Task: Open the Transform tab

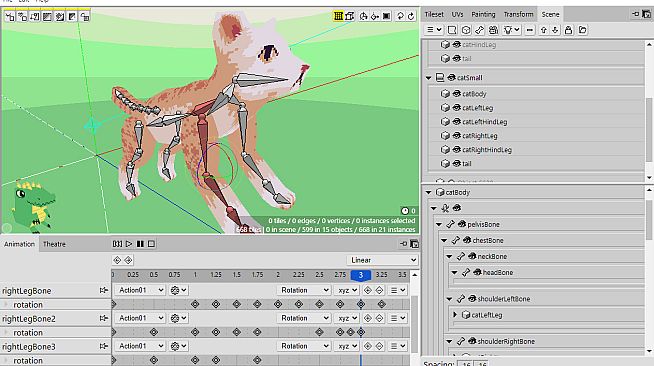Action: pos(518,14)
